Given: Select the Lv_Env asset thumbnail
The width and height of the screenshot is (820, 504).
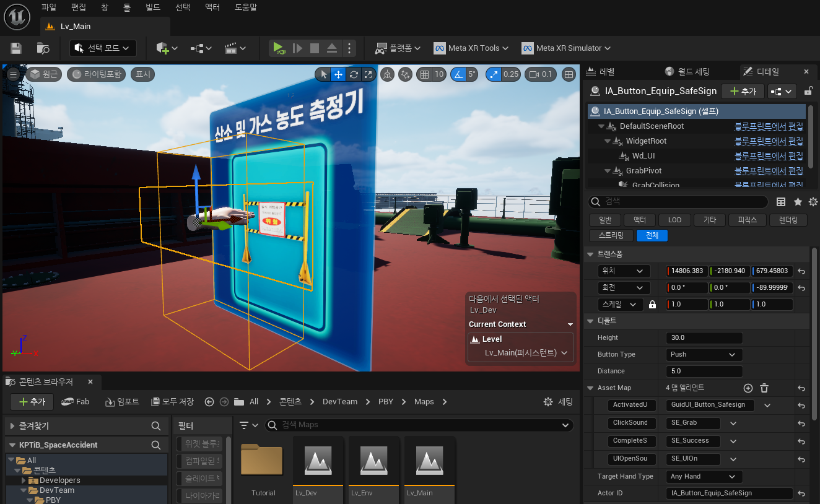Looking at the screenshot, I should click(x=373, y=460).
